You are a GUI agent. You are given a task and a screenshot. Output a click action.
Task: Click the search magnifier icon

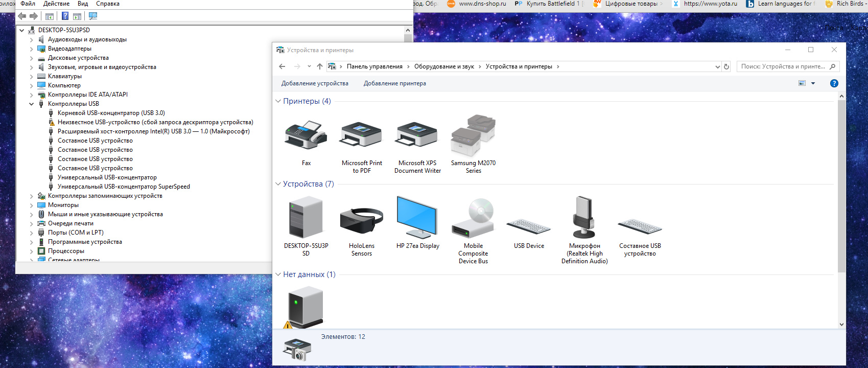tap(832, 66)
